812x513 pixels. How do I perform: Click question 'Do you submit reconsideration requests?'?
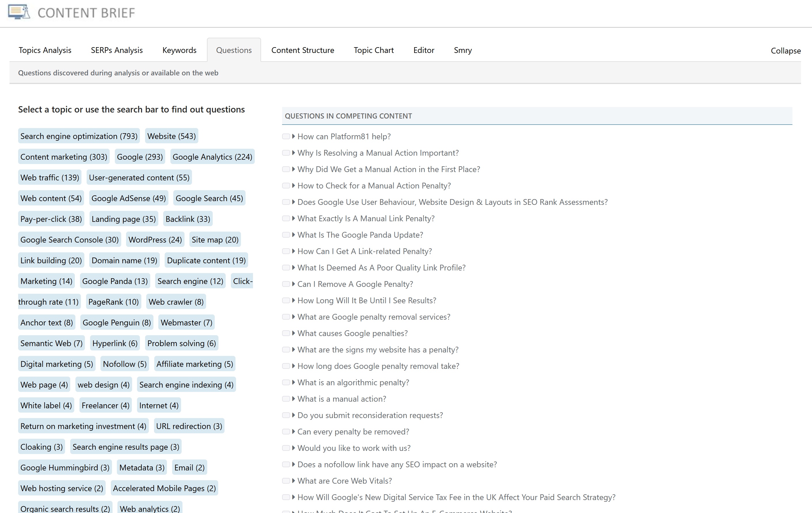click(370, 415)
